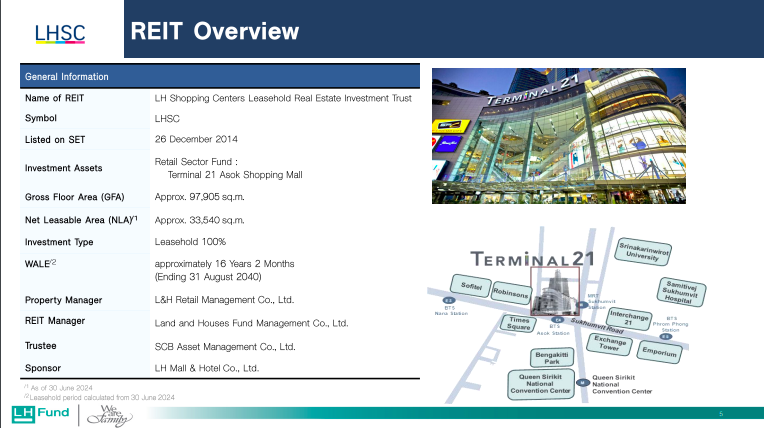Click the Net Leasable Area (NLA) label
The height and width of the screenshot is (428, 764).
81,220
